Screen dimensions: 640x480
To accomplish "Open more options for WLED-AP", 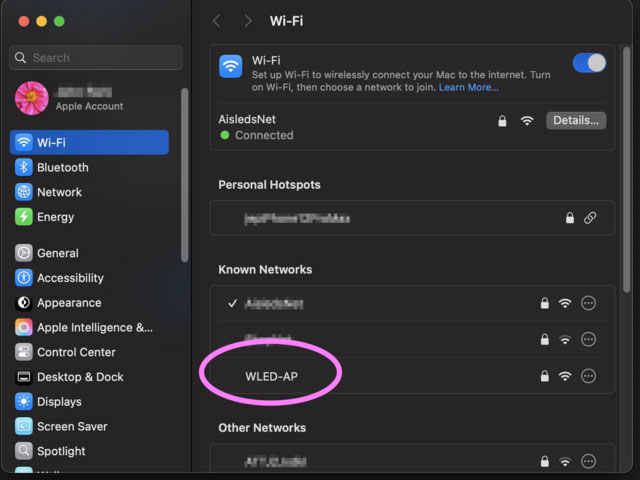I will tap(588, 376).
